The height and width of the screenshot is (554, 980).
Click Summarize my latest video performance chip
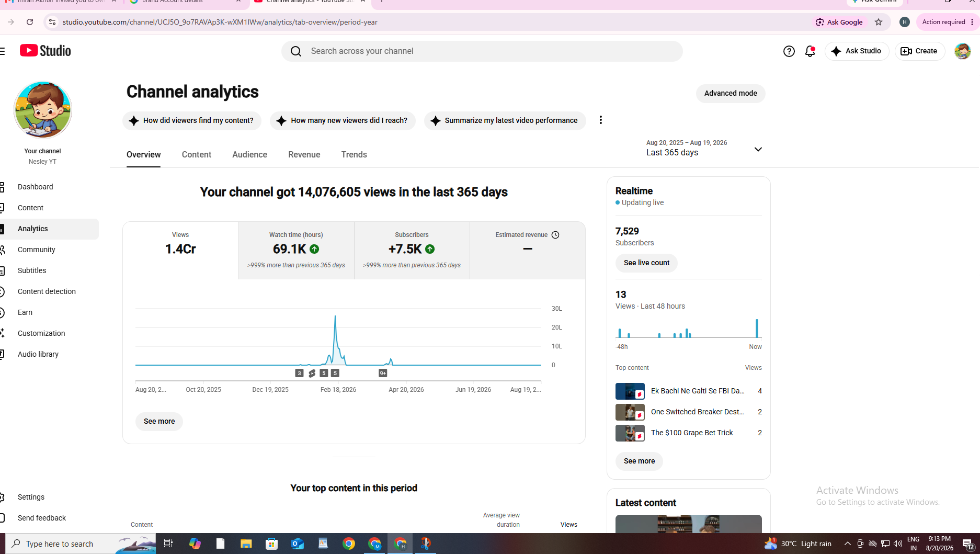(505, 120)
